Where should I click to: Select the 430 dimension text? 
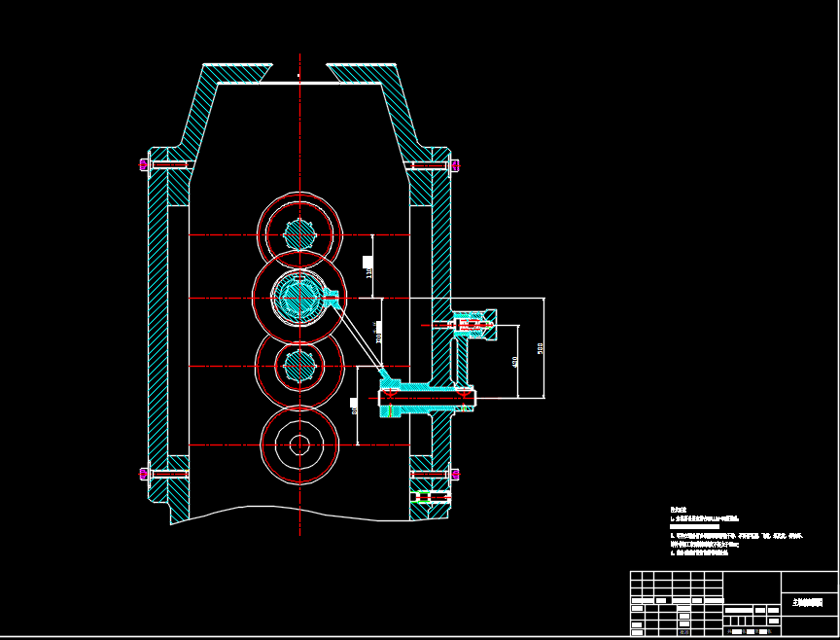(515, 361)
